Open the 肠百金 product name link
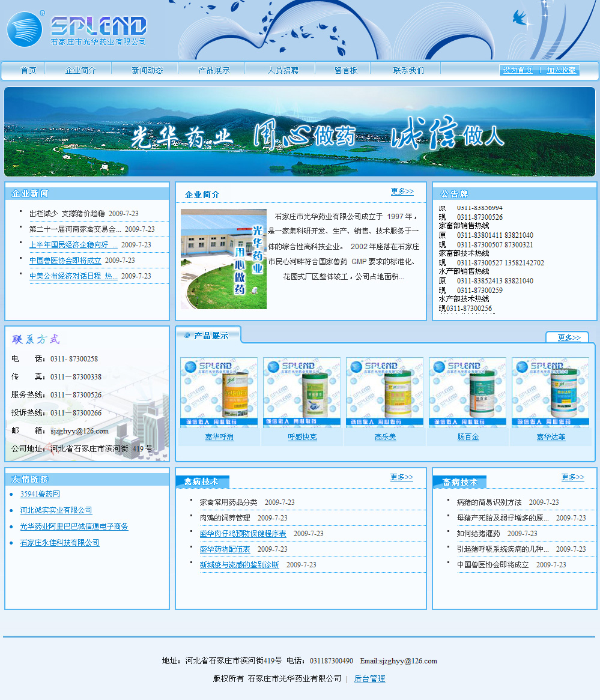The image size is (600, 700). 468,437
